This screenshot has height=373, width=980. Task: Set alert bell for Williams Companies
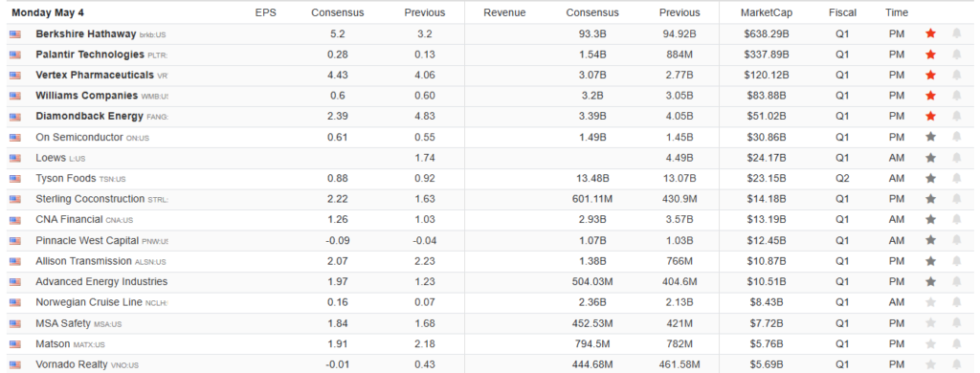(x=956, y=96)
